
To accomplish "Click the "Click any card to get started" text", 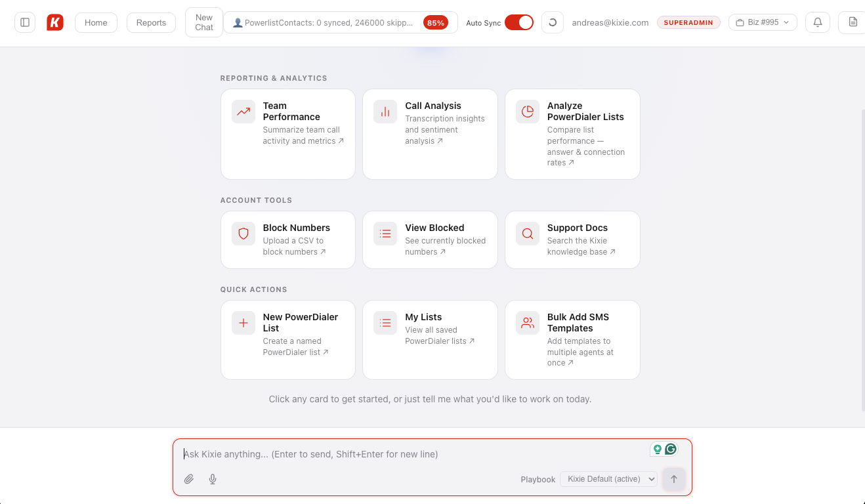I will tap(430, 399).
